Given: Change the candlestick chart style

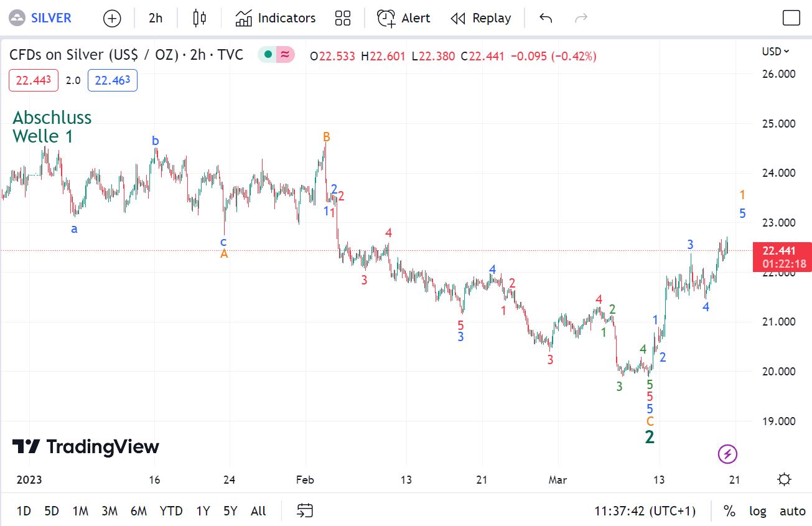Looking at the screenshot, I should 199,18.
